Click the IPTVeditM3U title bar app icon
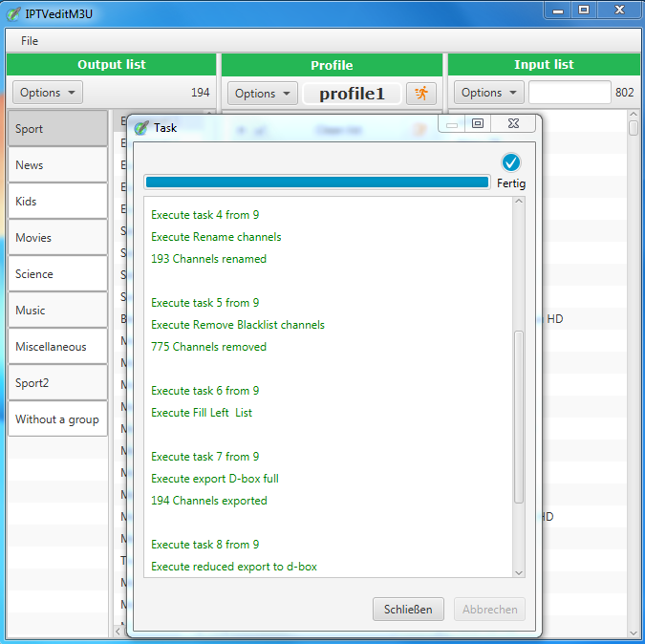This screenshot has width=645, height=644. pyautogui.click(x=13, y=12)
